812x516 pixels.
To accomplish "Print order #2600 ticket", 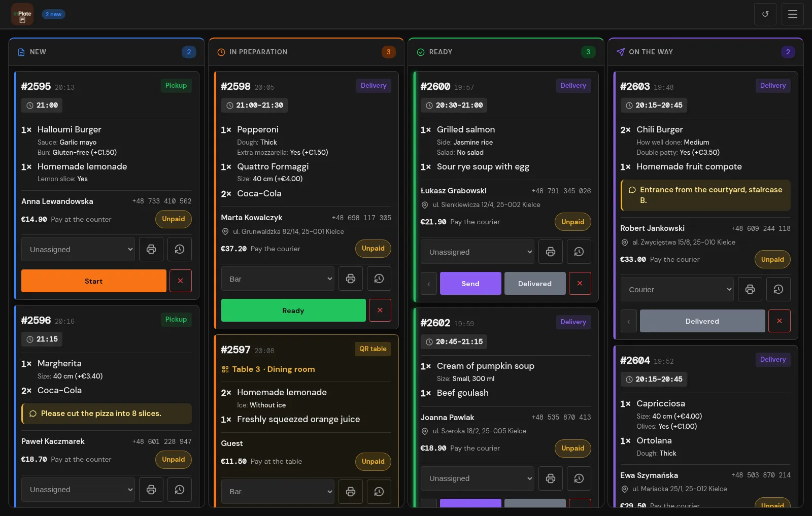I will coord(551,252).
